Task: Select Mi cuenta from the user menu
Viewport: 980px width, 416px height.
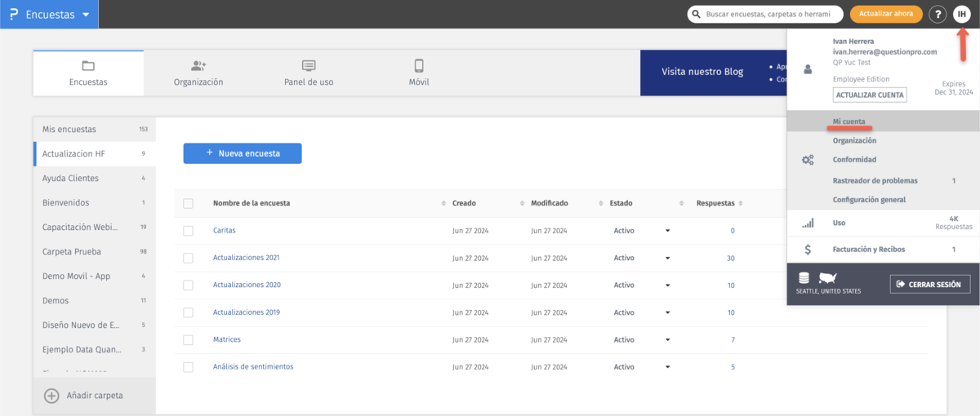Action: pos(849,122)
